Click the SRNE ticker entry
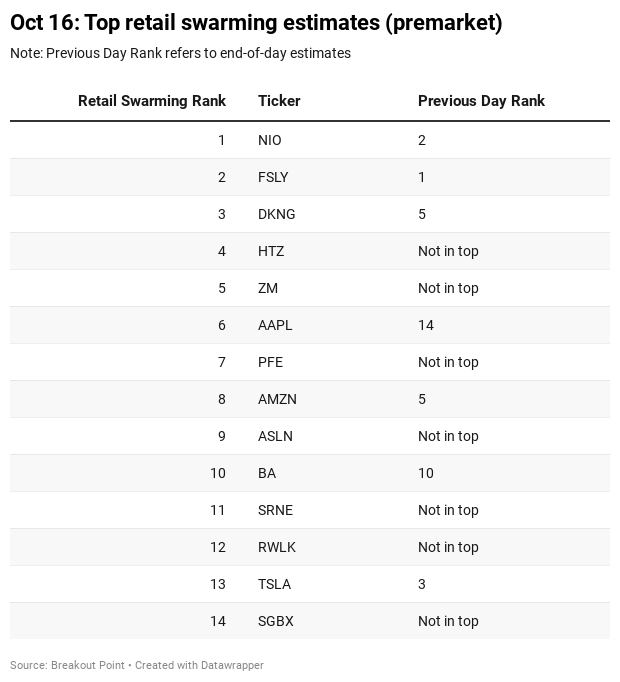 [275, 510]
